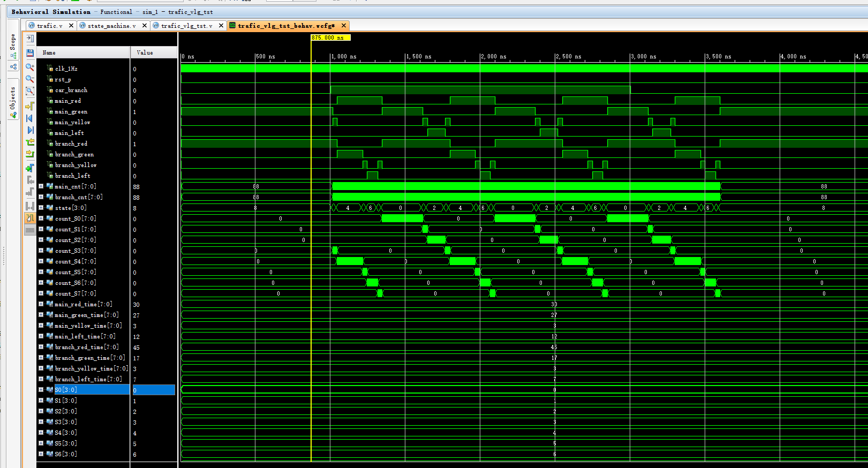This screenshot has height=468, width=868.
Task: Expand the main_cnt[7:0] bus
Action: [x=41, y=186]
